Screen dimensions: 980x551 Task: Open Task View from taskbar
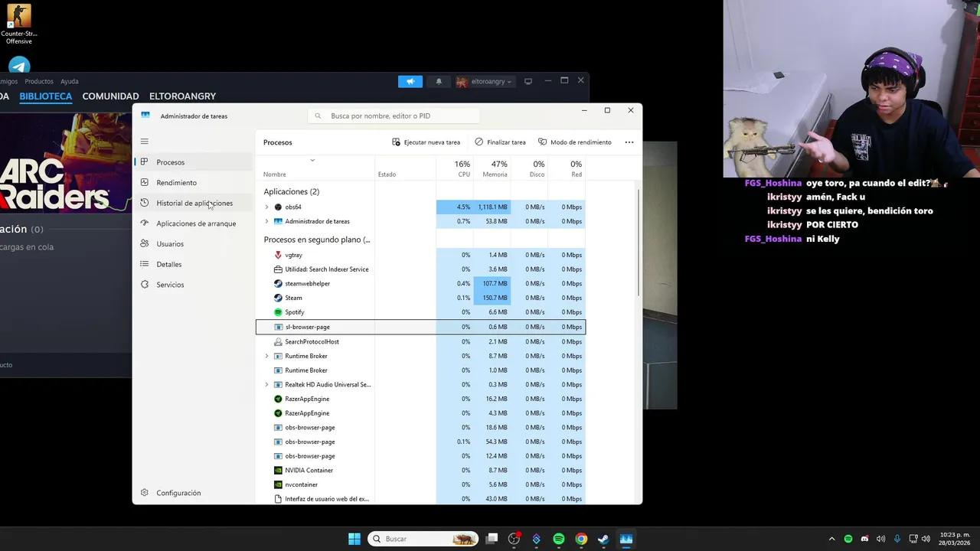(x=492, y=539)
